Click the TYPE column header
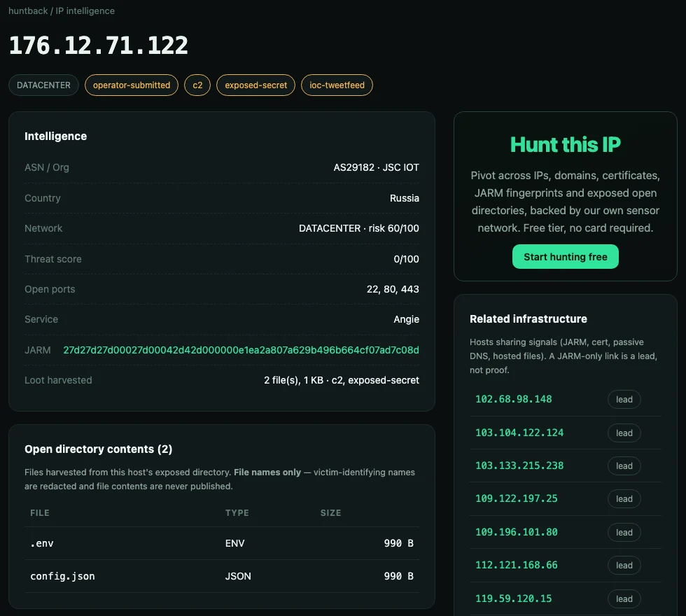The image size is (686, 616). point(237,512)
